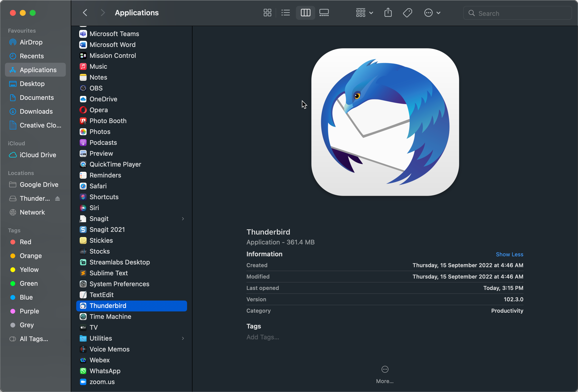This screenshot has height=392, width=578.
Task: Click the Share button in toolbar
Action: 388,13
